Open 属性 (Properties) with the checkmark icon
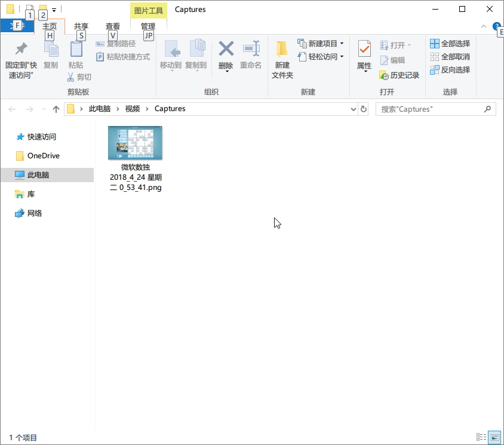 point(364,49)
